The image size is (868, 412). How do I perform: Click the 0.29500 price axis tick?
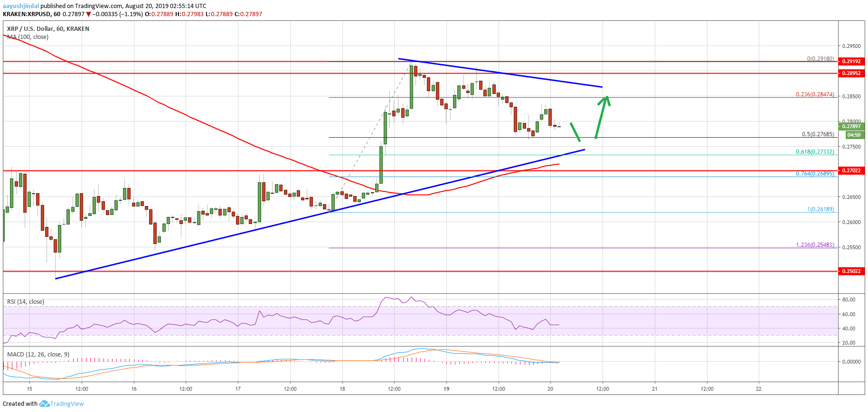[x=851, y=46]
